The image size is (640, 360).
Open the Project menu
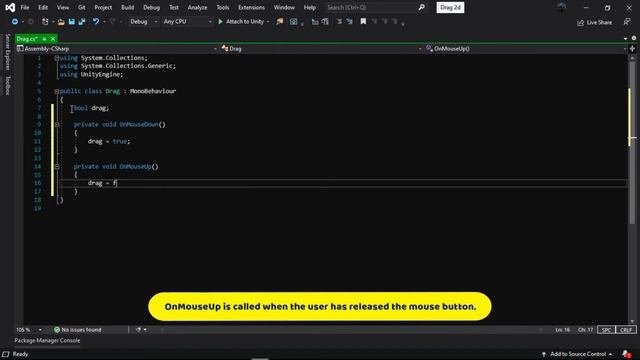(x=103, y=7)
